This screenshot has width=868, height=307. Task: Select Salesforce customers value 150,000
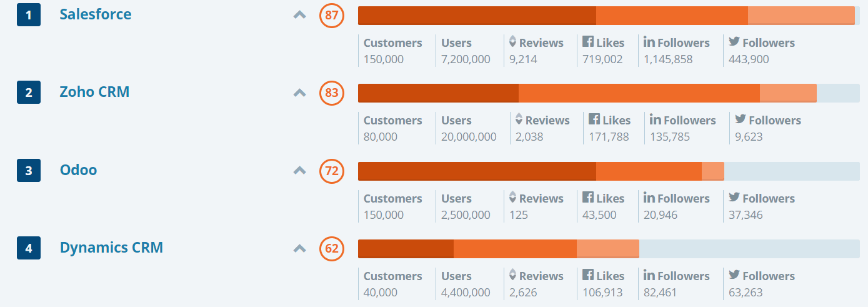click(x=384, y=59)
